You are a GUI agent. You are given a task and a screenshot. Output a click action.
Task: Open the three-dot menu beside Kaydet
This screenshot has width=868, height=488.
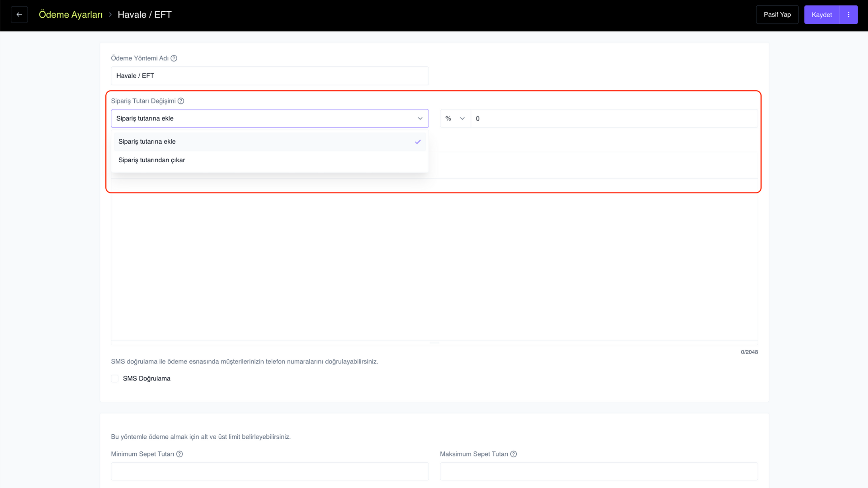[849, 14]
